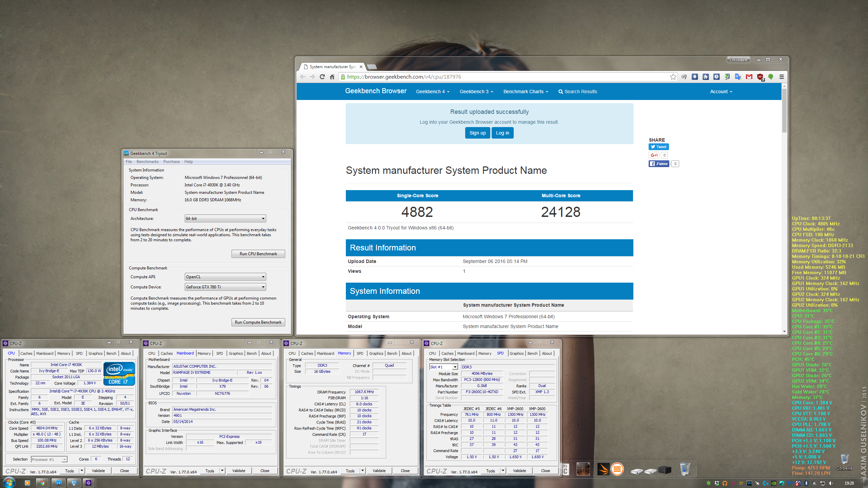Click Run CPU Benchmark
868x488 pixels.
(258, 254)
